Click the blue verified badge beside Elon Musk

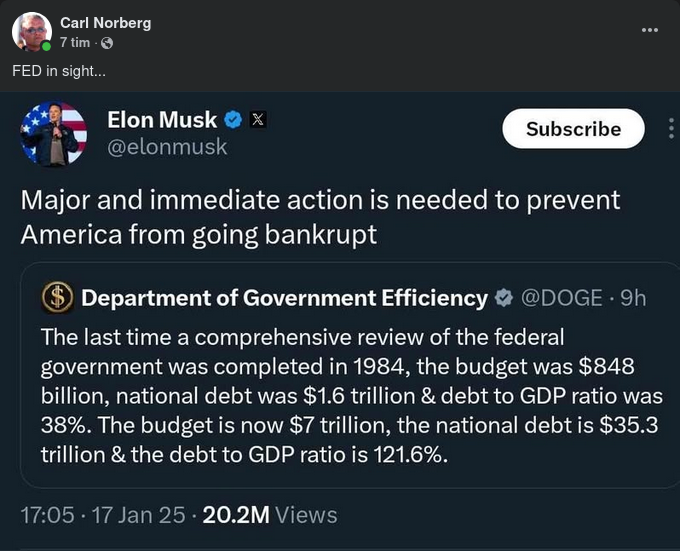tap(232, 120)
